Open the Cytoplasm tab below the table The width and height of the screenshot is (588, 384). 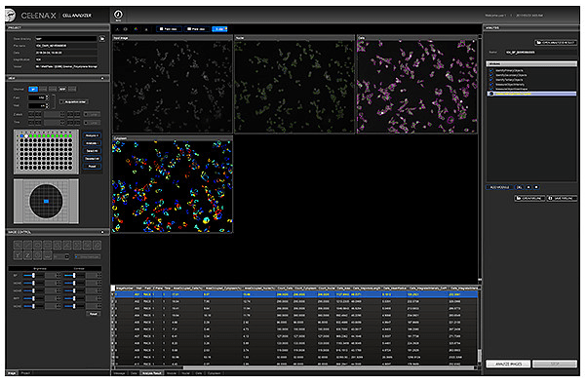pos(215,373)
